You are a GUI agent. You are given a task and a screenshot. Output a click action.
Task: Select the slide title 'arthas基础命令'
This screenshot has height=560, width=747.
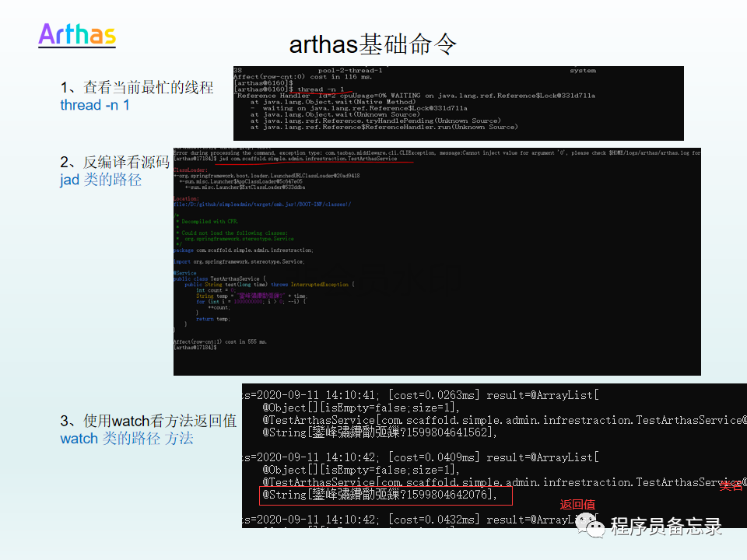373,45
